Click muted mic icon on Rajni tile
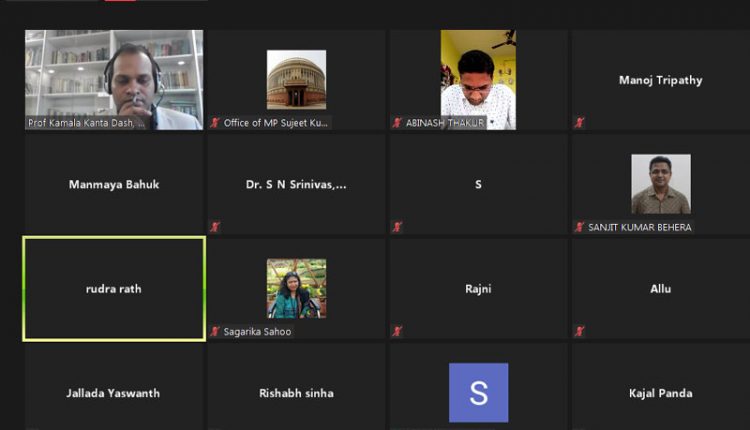 pos(397,331)
